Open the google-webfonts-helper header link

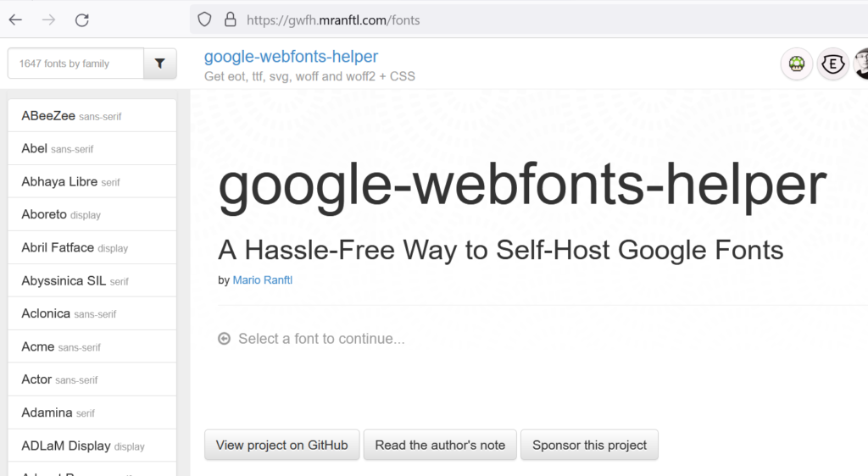click(x=291, y=57)
